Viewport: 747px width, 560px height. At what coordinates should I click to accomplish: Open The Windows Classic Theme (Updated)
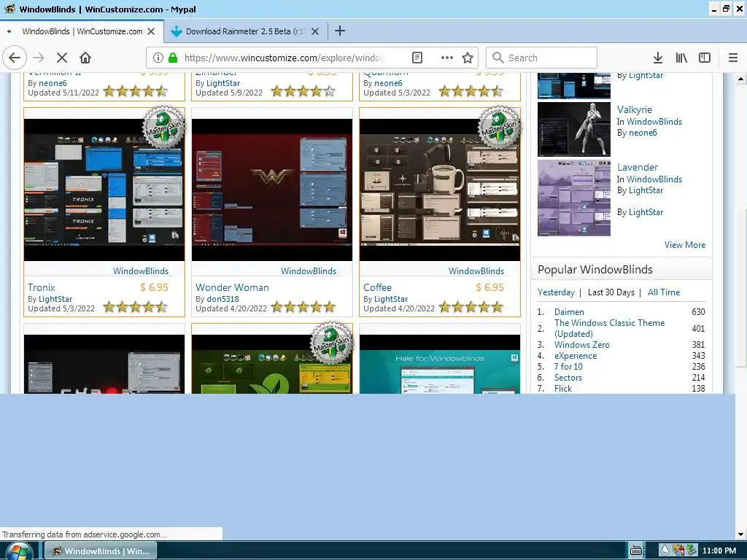click(x=609, y=328)
